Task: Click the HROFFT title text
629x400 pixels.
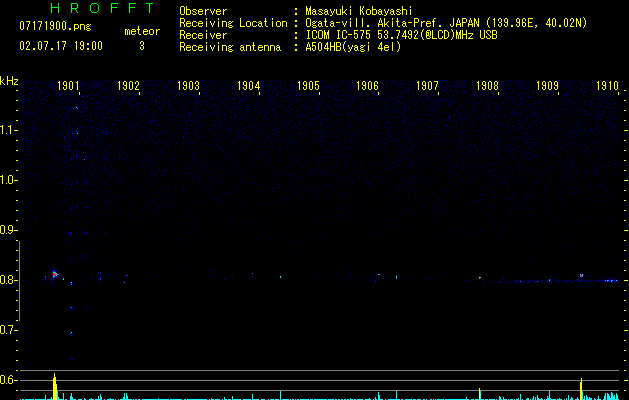Action: 102,8
